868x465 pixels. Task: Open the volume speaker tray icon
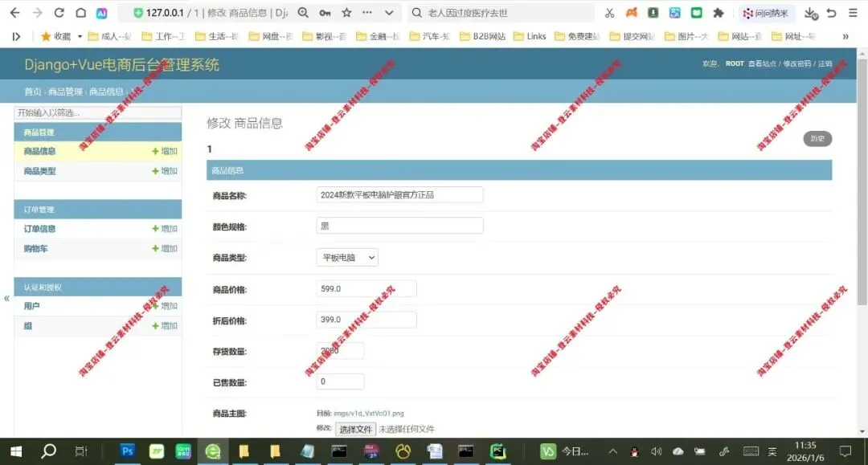click(657, 451)
